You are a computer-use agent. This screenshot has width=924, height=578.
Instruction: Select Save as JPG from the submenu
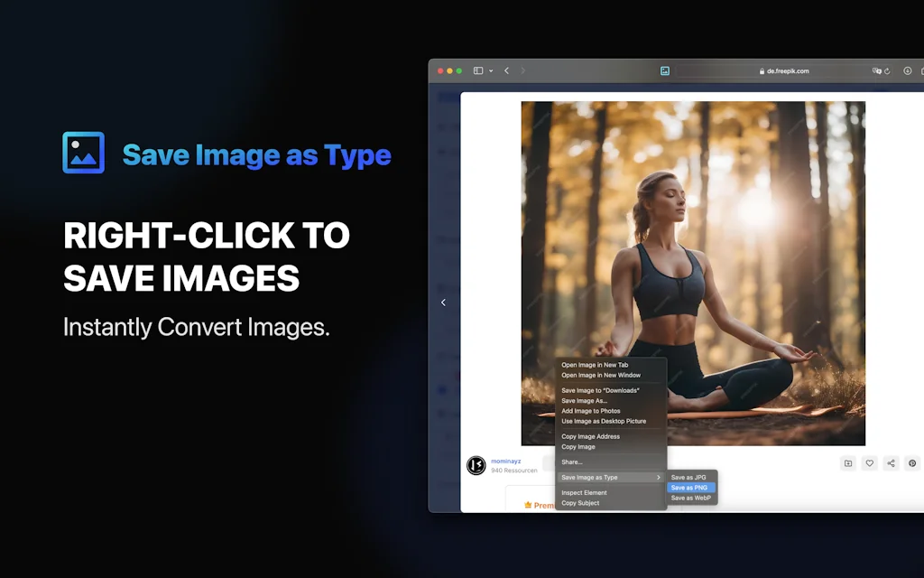point(689,476)
